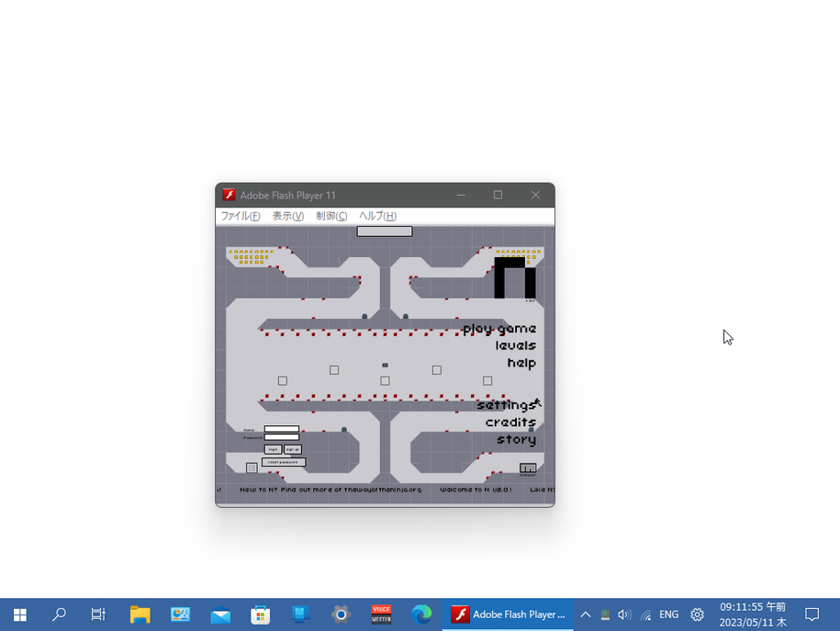Image resolution: width=840 pixels, height=631 pixels.
Task: Open the Control Panel taskbar icon
Action: click(x=180, y=614)
